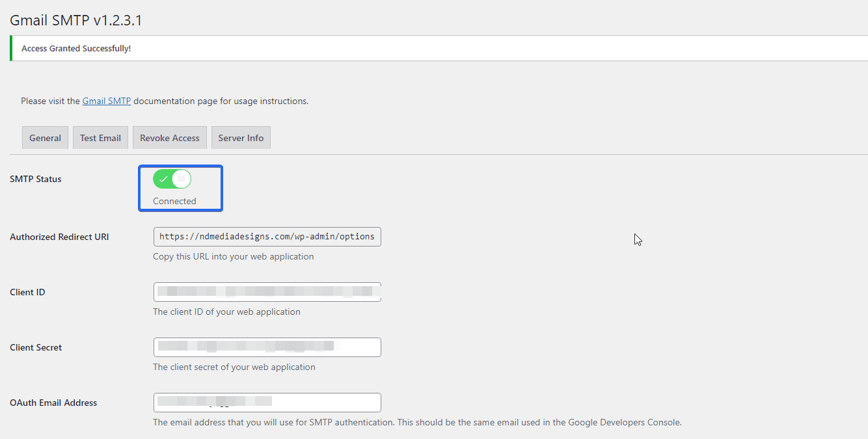Click 'The client secret of your web application' text

(x=234, y=367)
